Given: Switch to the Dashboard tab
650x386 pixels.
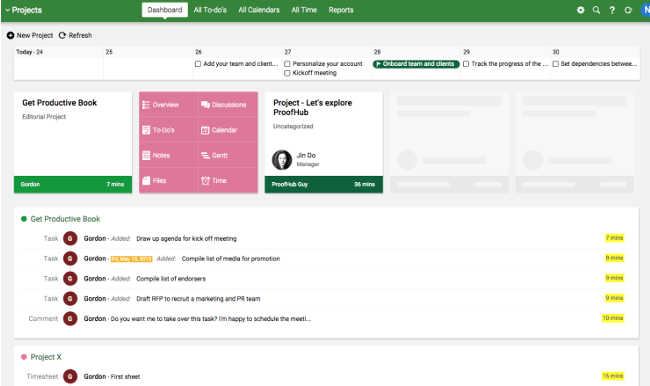Looking at the screenshot, I should click(165, 10).
